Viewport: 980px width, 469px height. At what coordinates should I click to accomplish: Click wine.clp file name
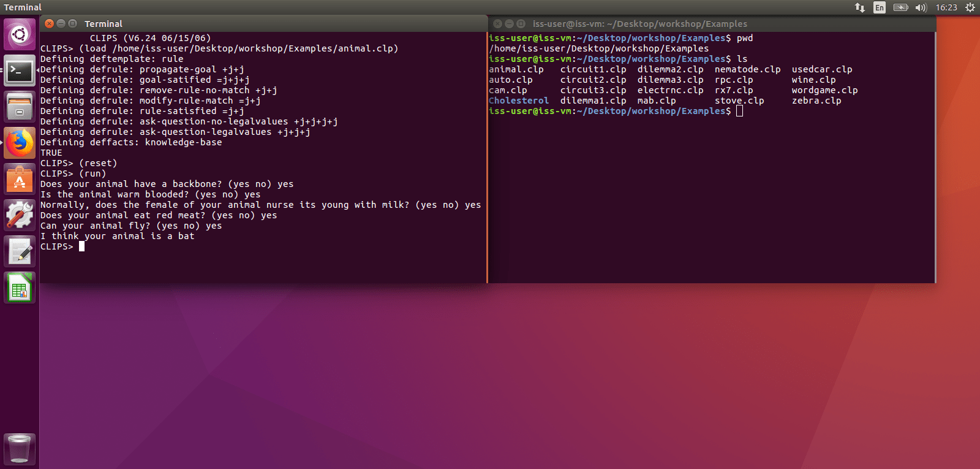[x=814, y=80]
